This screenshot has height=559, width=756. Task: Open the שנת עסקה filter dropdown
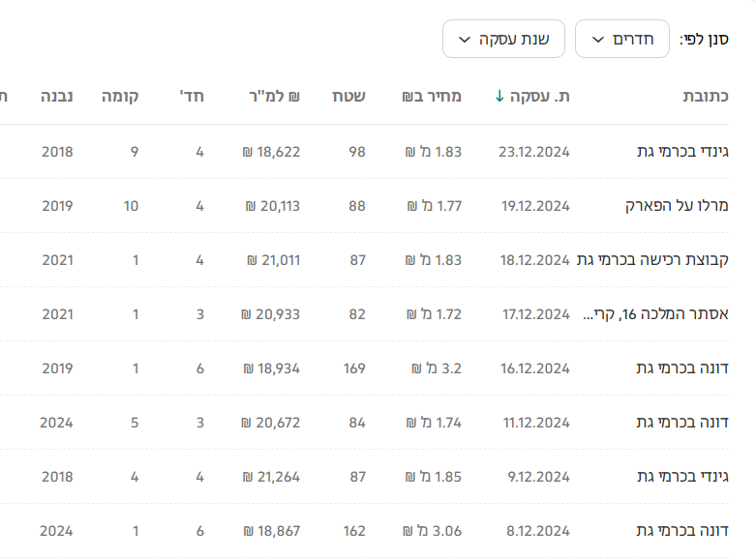tap(504, 40)
